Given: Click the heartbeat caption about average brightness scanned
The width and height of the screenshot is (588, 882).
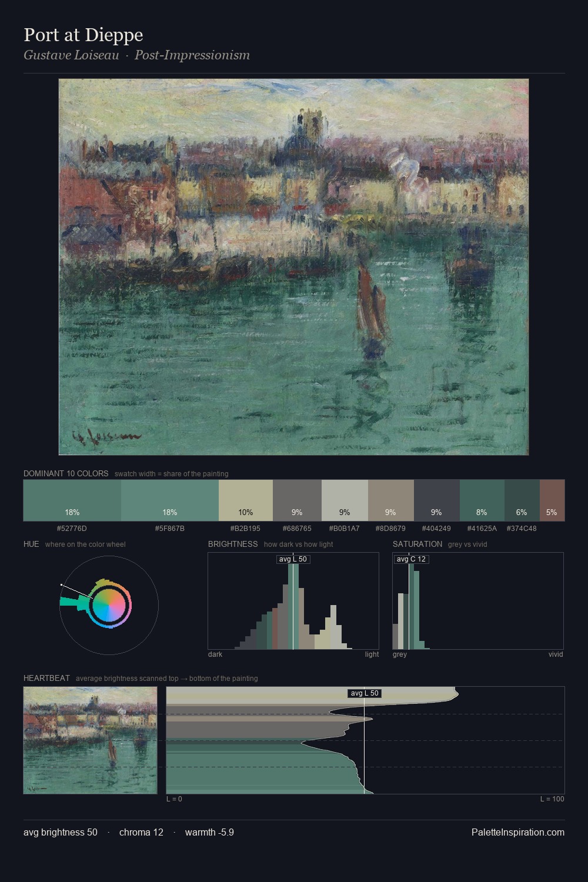Looking at the screenshot, I should coord(167,679).
